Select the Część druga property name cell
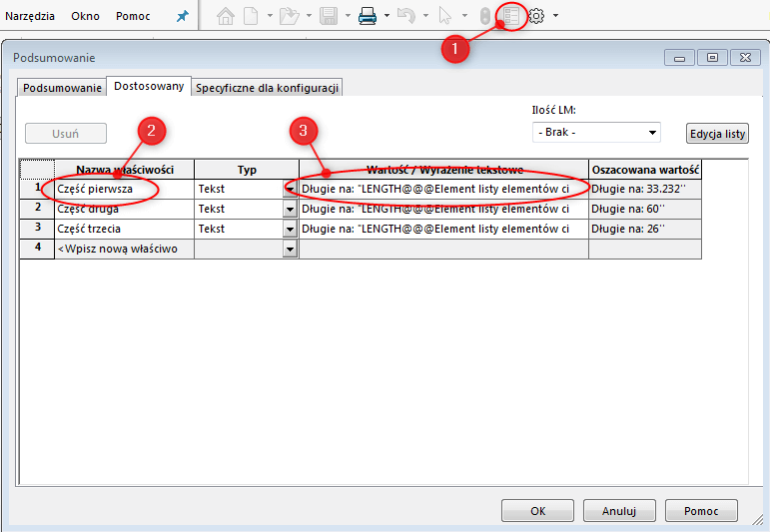 (x=124, y=209)
